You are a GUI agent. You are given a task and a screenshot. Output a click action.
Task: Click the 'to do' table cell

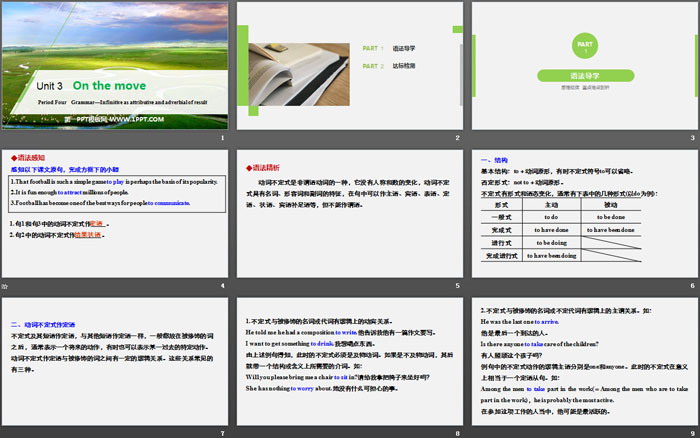[551, 217]
